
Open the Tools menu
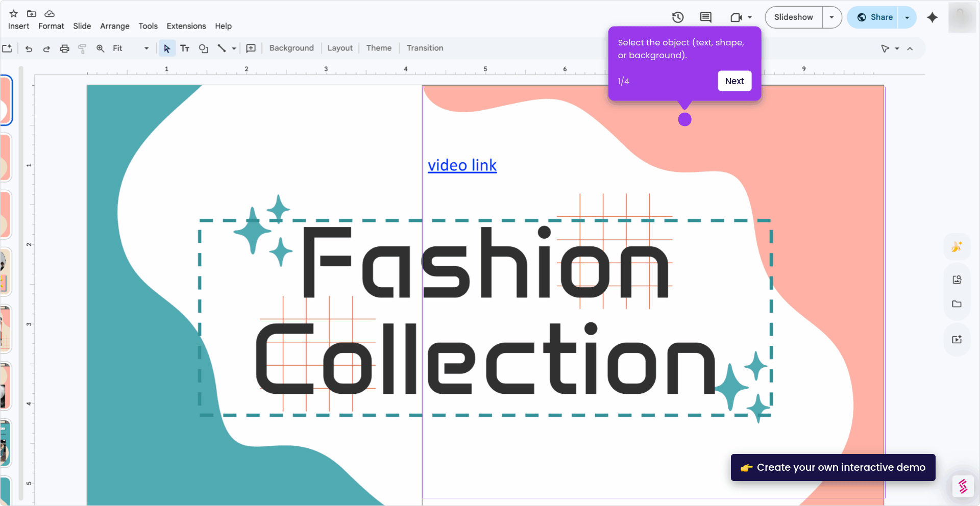click(148, 26)
